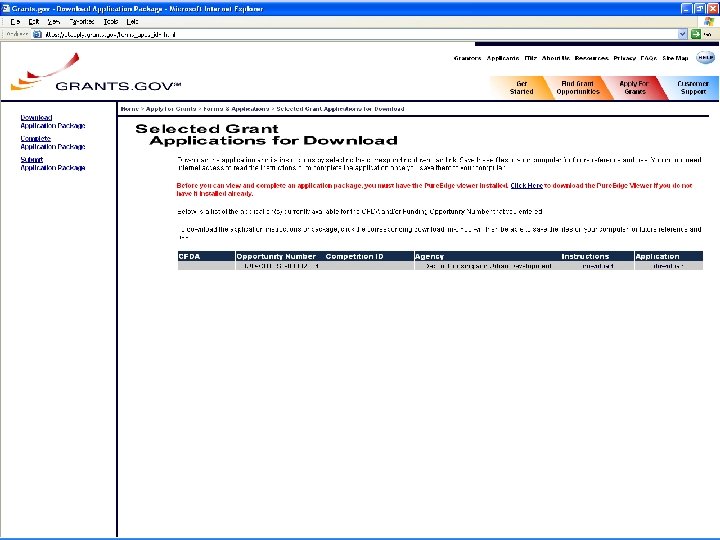
Task: Click the Opportunity Number column header
Action: click(x=276, y=256)
